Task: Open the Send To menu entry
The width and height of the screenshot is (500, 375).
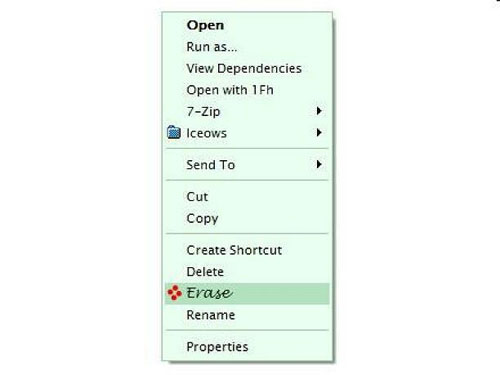Action: tap(247, 165)
